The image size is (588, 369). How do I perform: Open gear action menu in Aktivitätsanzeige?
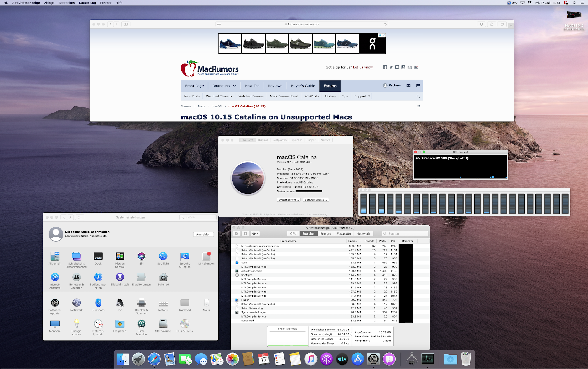click(x=255, y=234)
